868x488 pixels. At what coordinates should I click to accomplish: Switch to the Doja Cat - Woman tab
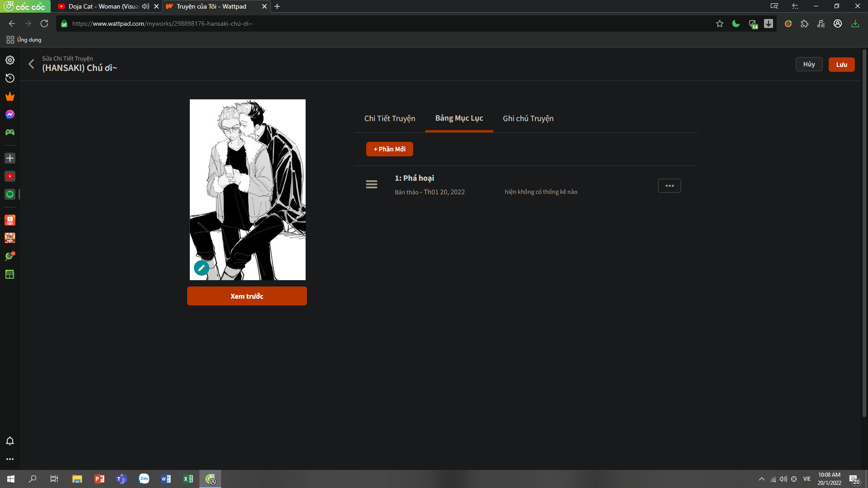click(x=103, y=6)
